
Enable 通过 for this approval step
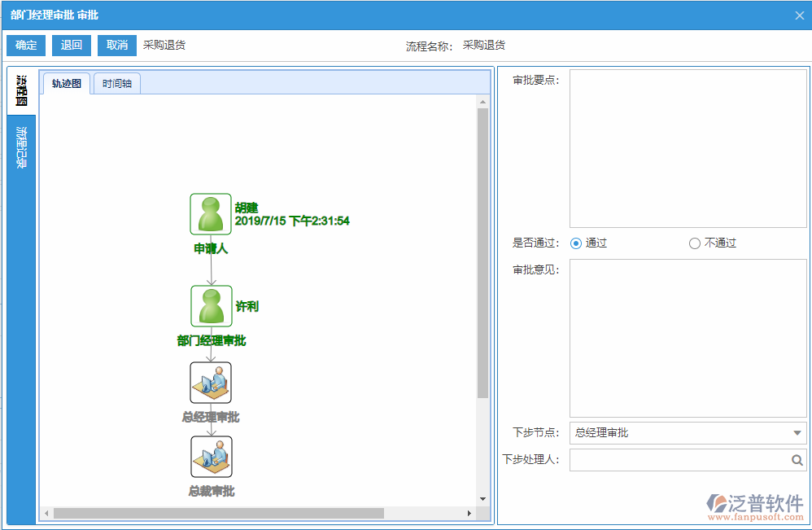pos(576,243)
